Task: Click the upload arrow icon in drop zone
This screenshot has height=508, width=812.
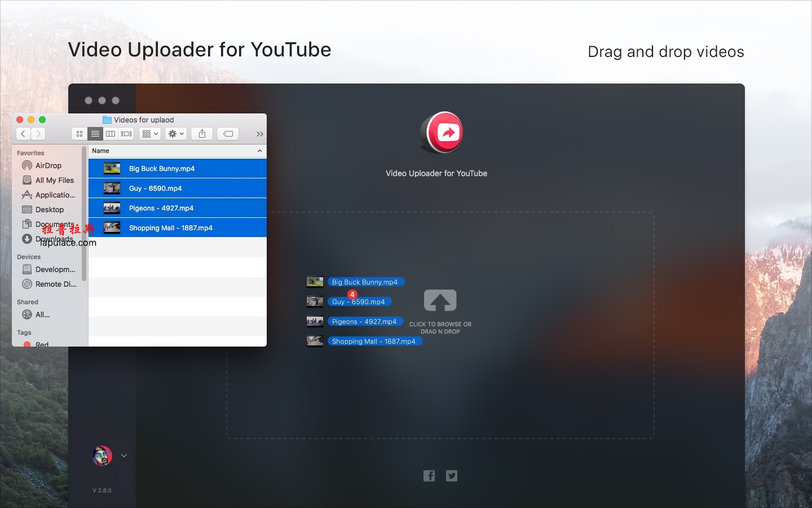Action: (x=440, y=300)
